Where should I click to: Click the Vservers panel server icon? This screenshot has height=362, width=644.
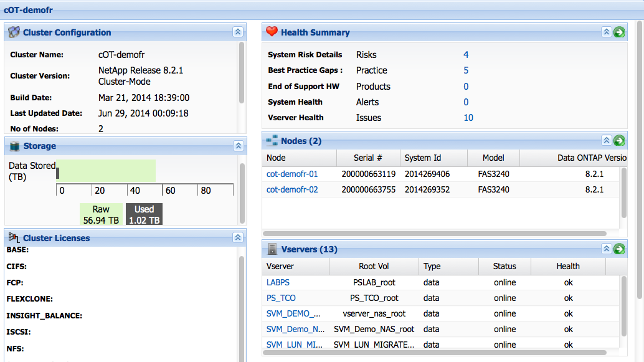(272, 249)
